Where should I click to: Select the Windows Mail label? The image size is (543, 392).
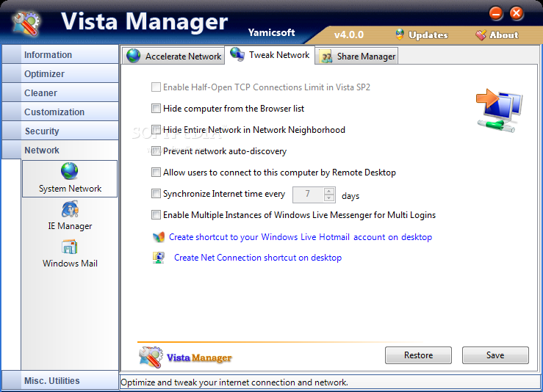(70, 264)
